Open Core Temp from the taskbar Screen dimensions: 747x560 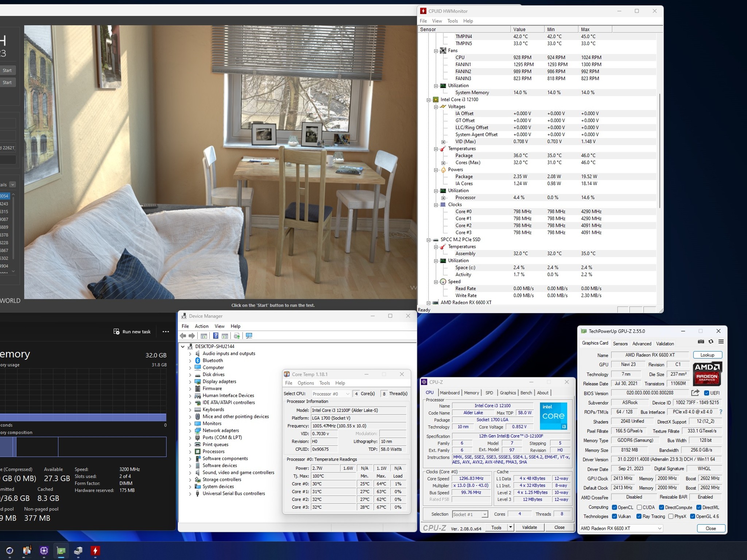click(27, 551)
